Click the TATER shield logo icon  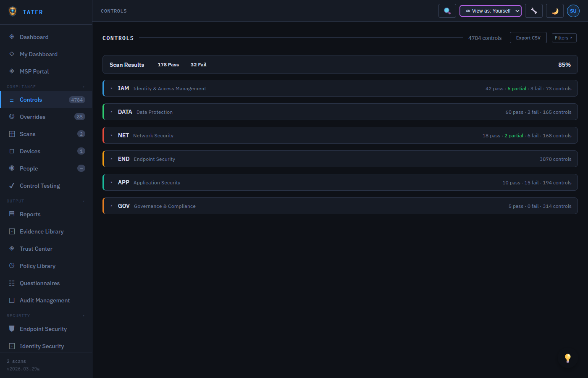coord(13,11)
